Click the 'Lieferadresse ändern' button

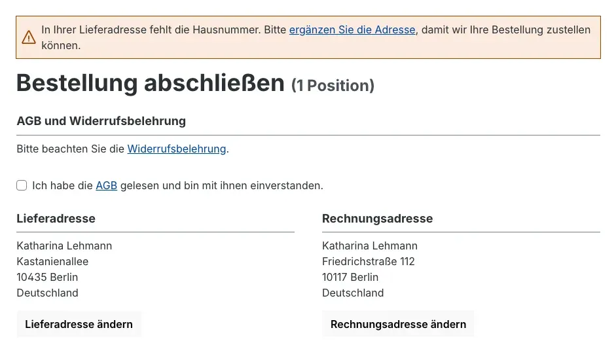click(x=79, y=324)
